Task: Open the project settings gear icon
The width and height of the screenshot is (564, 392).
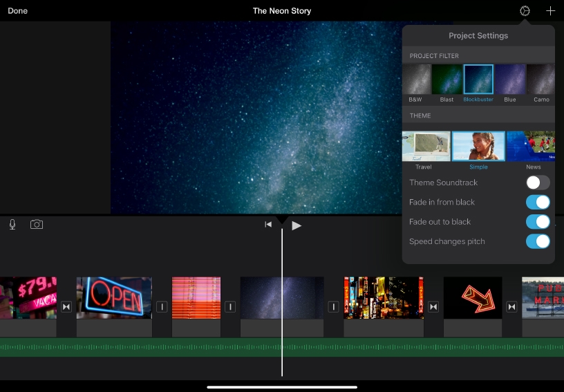Action: 525,11
